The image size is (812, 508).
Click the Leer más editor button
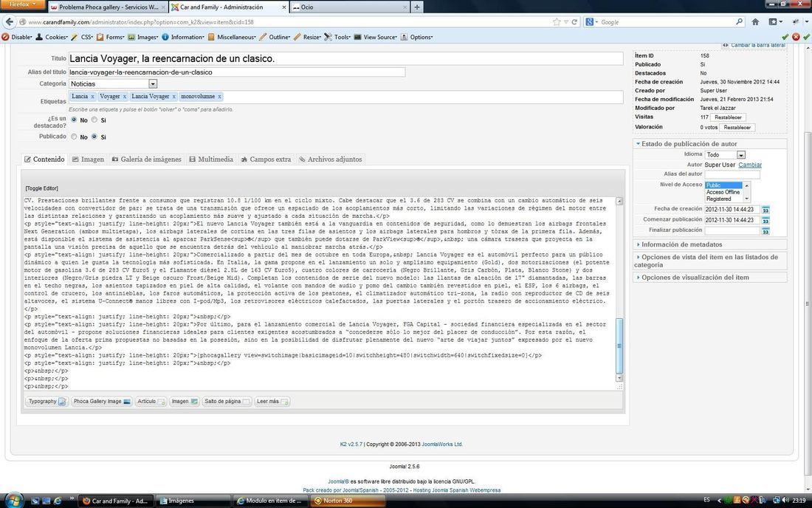[x=272, y=402]
